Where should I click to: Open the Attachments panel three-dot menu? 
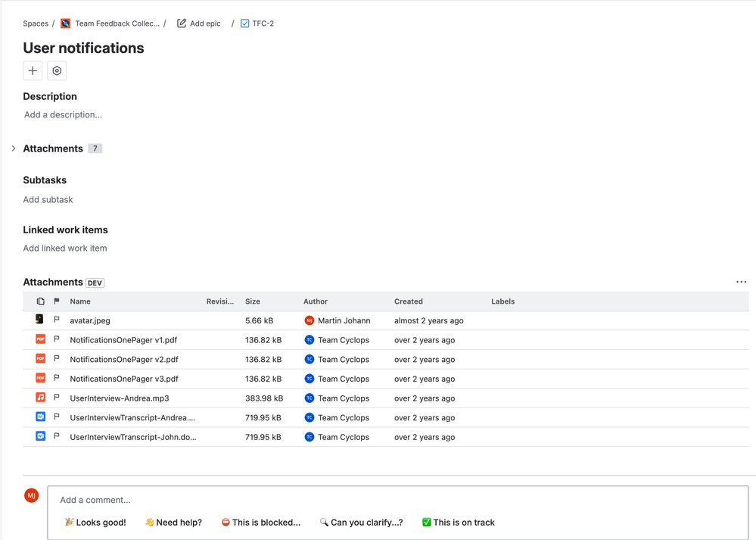pyautogui.click(x=741, y=282)
